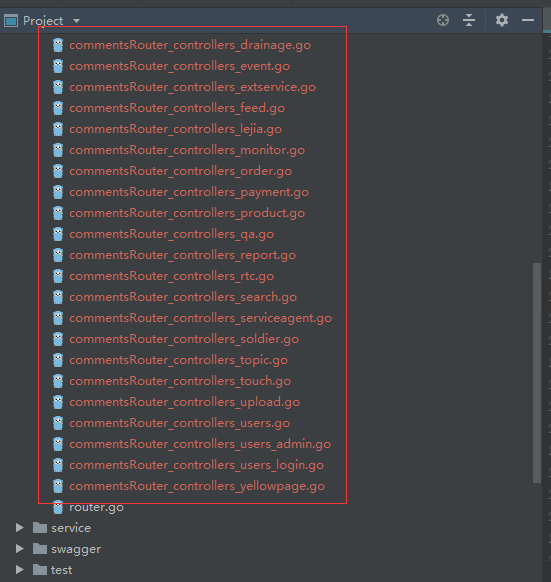Expand the test folder
Image resolution: width=551 pixels, height=582 pixels.
[x=19, y=570]
